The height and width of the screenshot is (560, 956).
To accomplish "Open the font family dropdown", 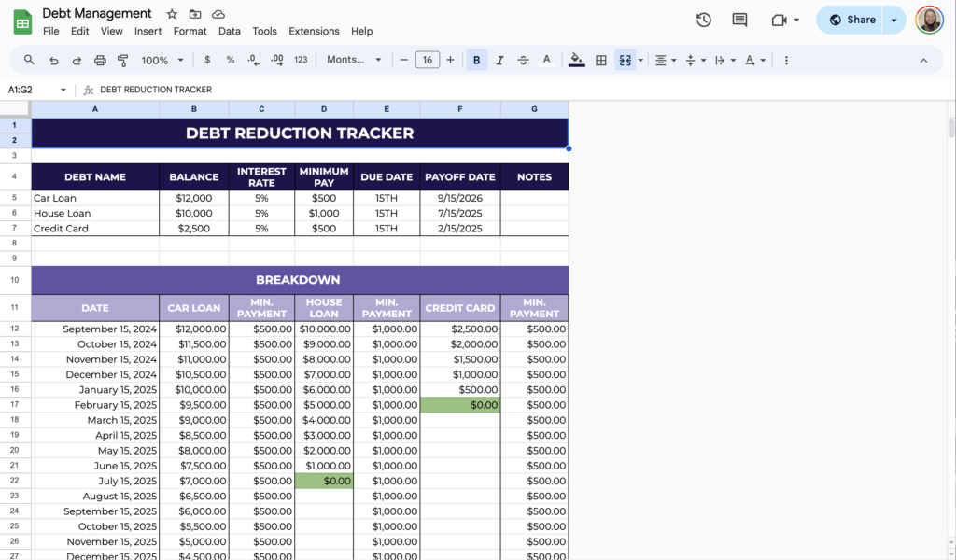I will tap(354, 60).
